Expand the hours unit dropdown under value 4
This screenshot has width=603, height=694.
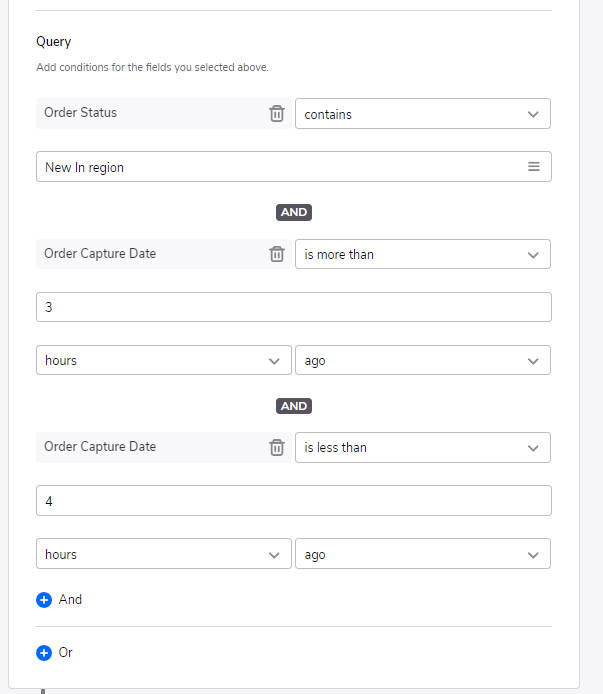(x=164, y=554)
